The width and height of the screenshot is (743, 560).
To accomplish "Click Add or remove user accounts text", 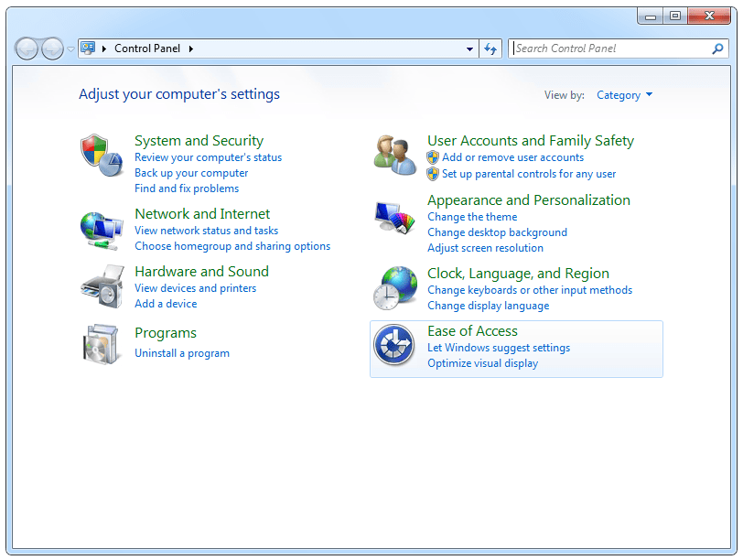I will pyautogui.click(x=512, y=157).
